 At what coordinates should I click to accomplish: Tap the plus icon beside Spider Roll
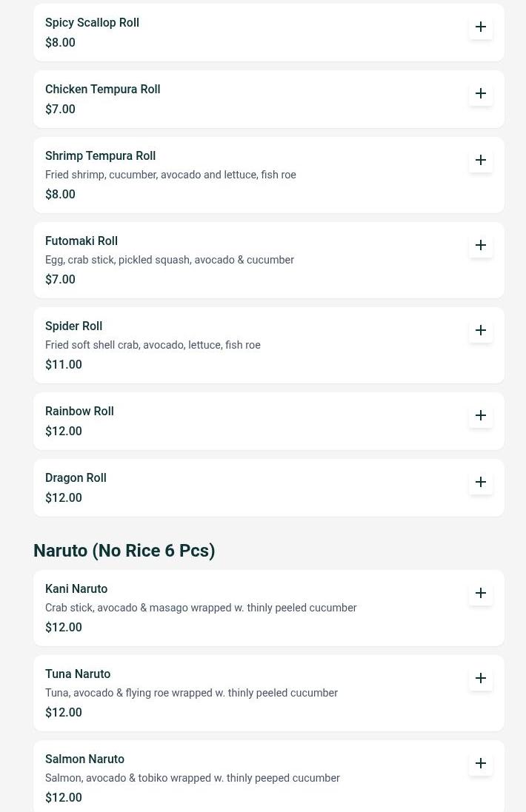click(480, 330)
